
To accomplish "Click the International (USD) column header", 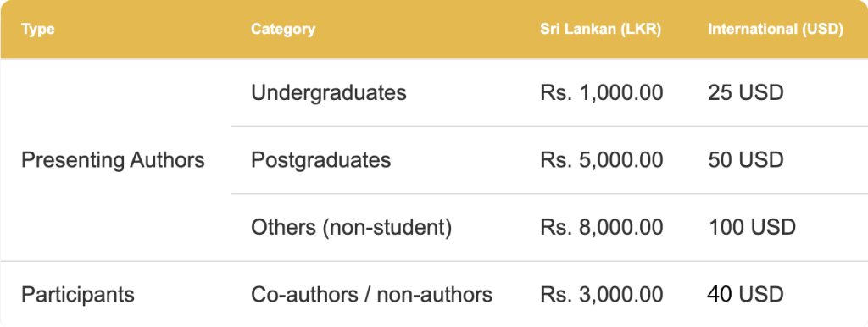I will click(x=776, y=30).
